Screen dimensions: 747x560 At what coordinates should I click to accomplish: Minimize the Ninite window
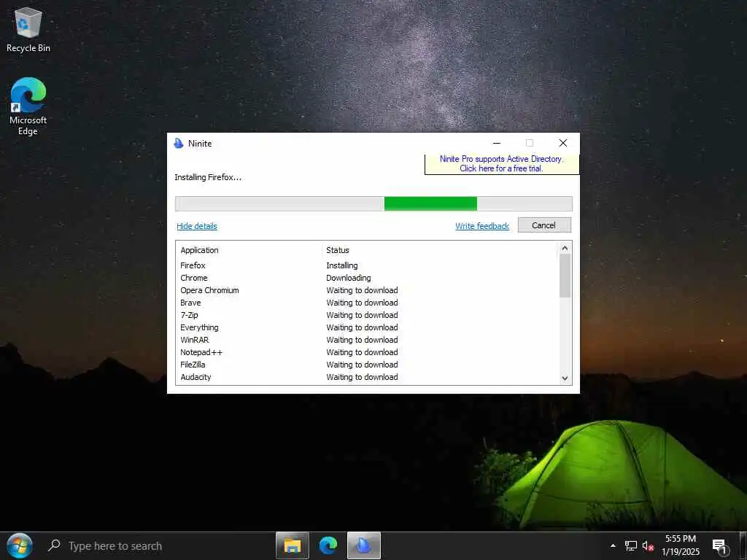pyautogui.click(x=497, y=143)
